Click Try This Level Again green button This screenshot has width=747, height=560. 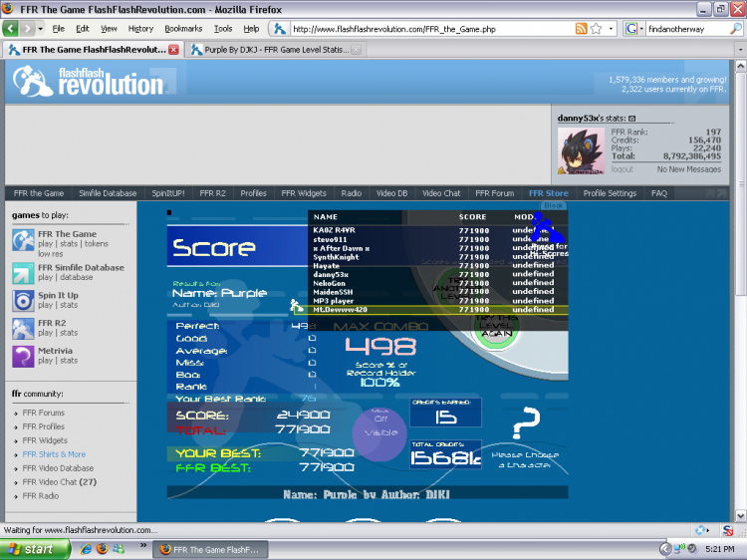pyautogui.click(x=496, y=326)
